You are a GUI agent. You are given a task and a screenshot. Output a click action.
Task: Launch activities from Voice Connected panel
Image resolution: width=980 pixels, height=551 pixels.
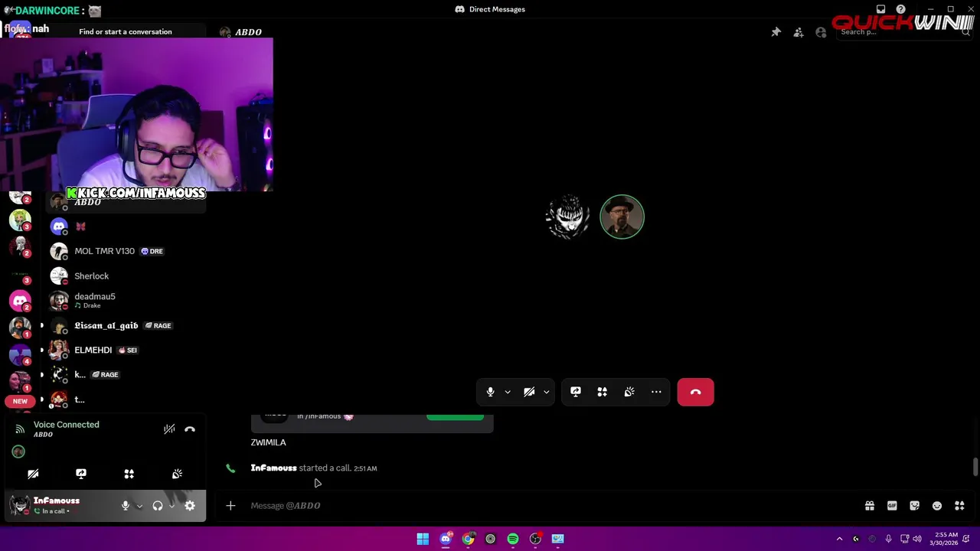(129, 474)
